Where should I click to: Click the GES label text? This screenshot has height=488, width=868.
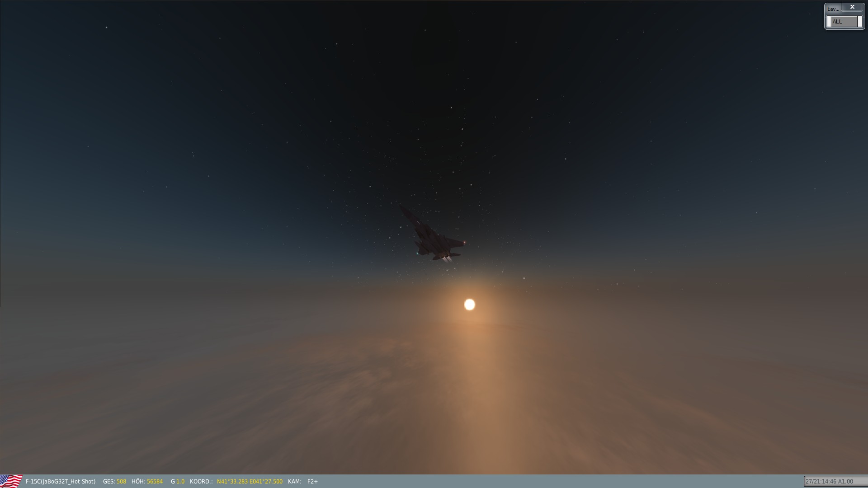click(x=108, y=482)
